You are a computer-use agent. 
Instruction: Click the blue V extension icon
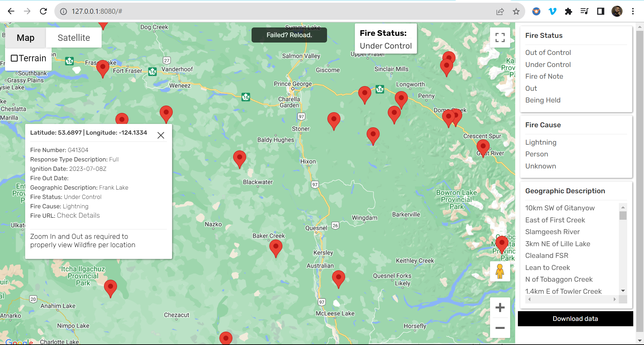tap(552, 11)
